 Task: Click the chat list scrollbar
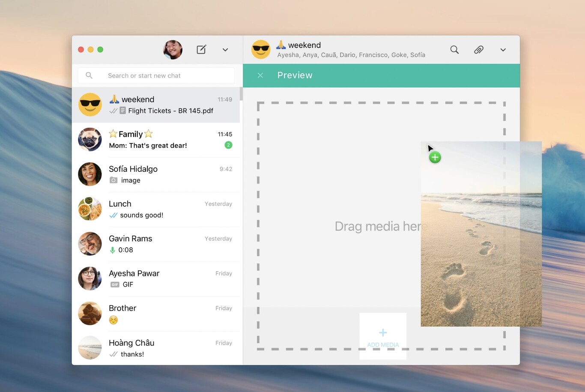point(241,94)
